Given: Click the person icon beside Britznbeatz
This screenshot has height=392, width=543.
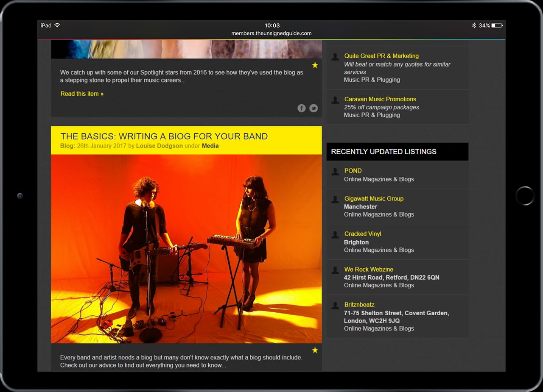Looking at the screenshot, I should [335, 305].
